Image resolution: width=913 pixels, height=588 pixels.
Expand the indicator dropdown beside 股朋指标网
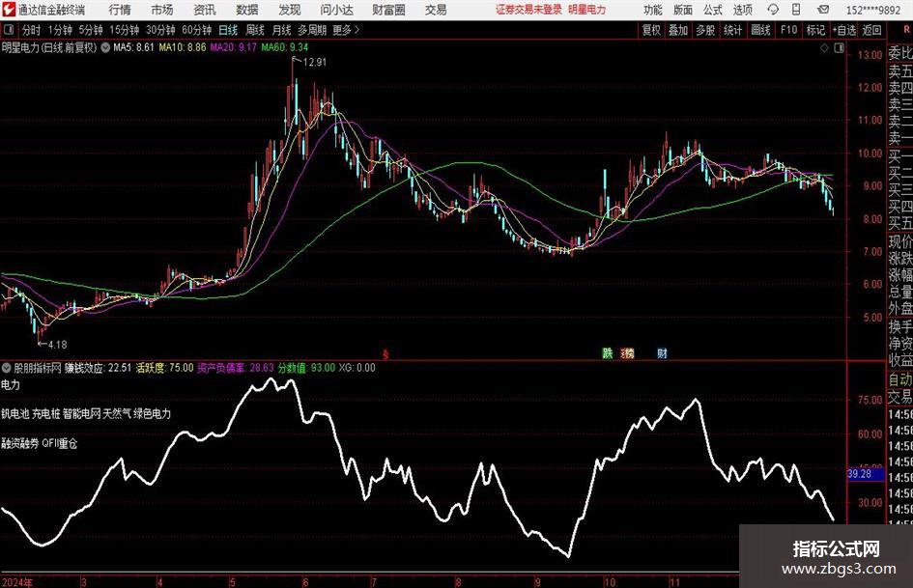point(7,368)
